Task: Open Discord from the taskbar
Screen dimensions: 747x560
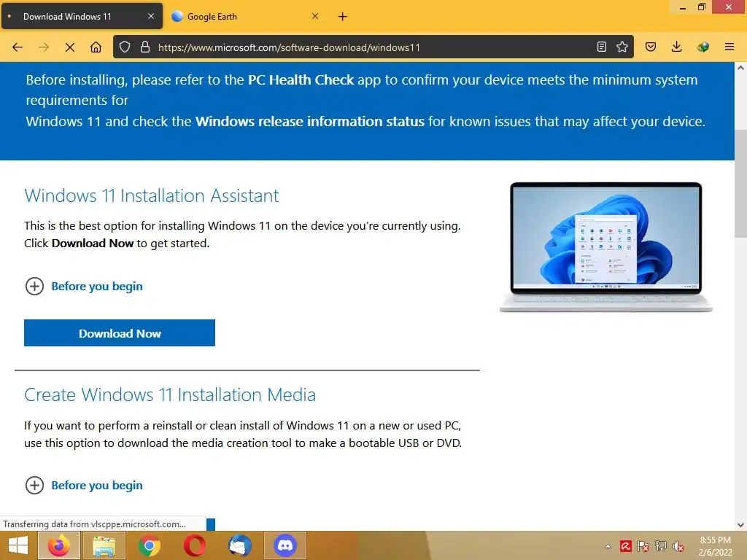Action: click(x=285, y=545)
